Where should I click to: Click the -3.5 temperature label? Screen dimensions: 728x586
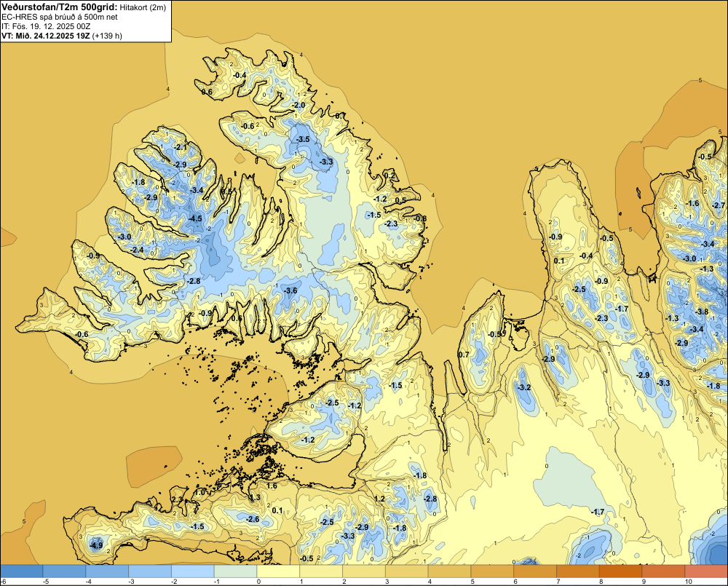(303, 139)
